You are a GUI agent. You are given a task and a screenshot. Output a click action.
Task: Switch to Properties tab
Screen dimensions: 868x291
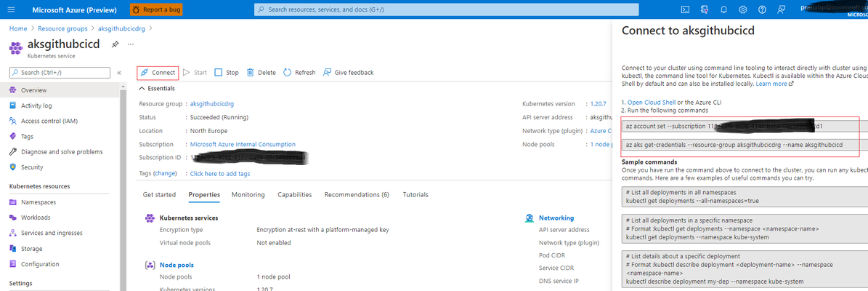[204, 194]
